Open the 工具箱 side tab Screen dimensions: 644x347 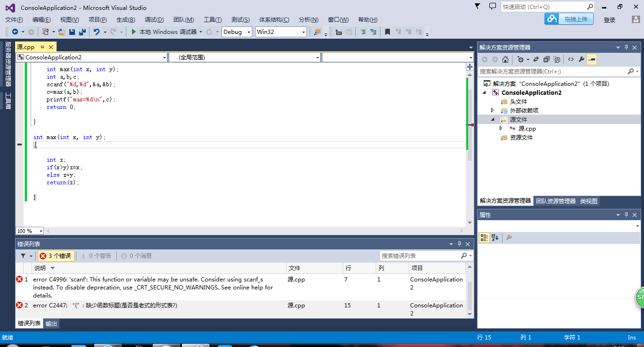(x=8, y=101)
